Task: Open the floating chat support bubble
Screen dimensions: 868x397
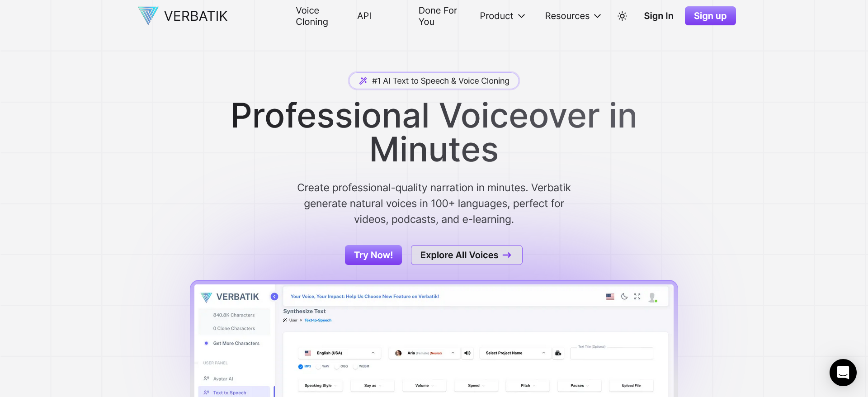Action: [x=843, y=373]
